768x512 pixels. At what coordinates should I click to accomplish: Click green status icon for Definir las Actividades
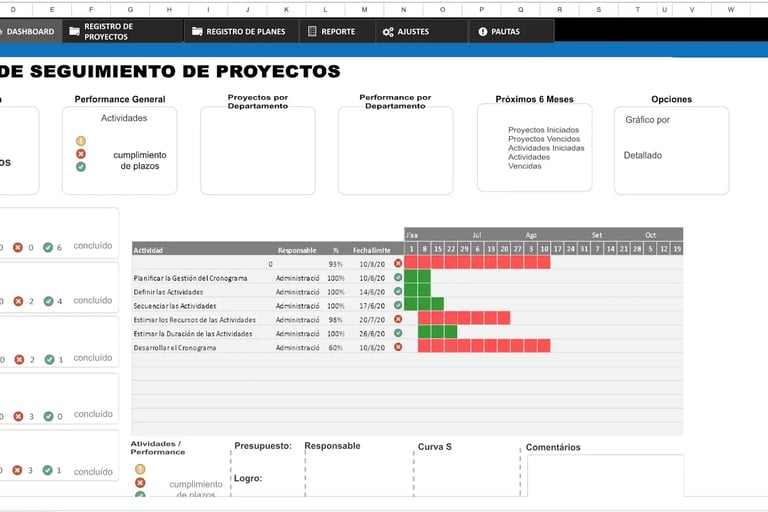398,291
